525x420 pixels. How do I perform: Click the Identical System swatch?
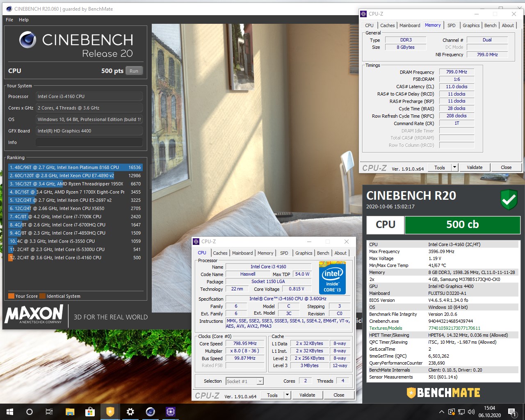point(43,296)
